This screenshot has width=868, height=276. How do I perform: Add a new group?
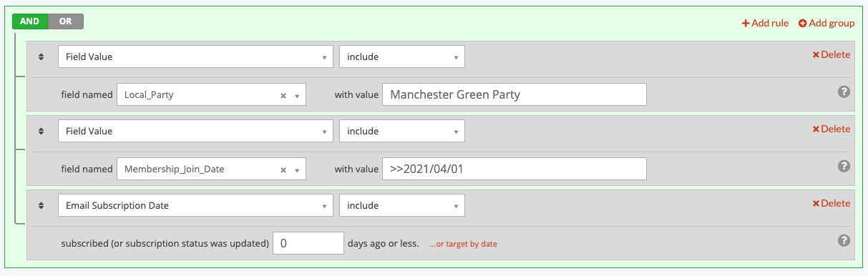pos(826,23)
